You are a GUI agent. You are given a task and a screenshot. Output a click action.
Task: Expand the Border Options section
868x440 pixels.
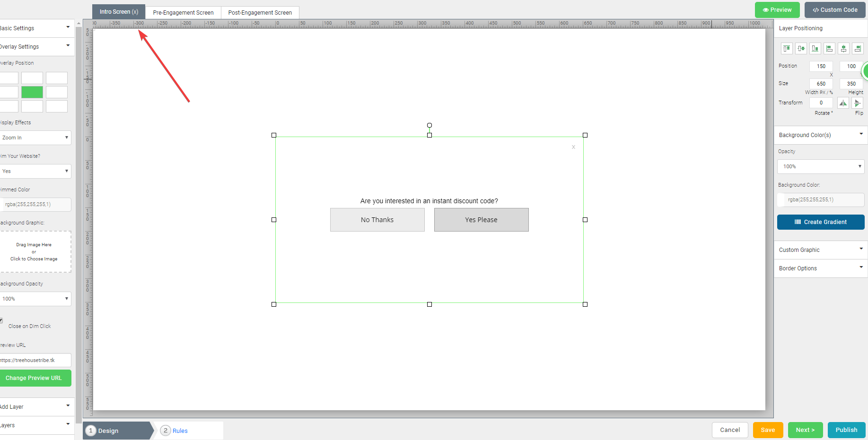pyautogui.click(x=821, y=268)
